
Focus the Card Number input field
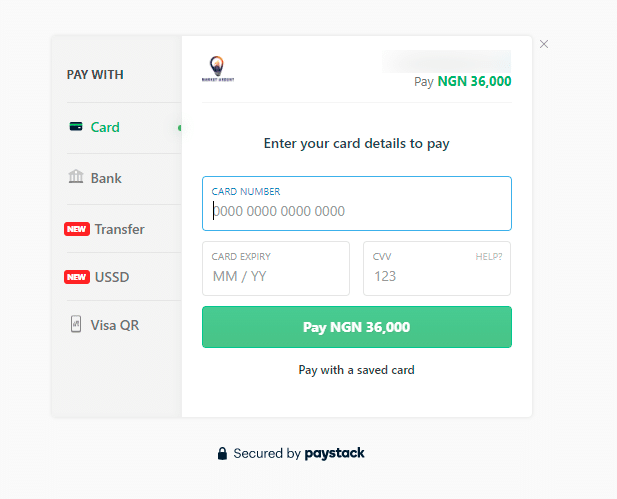point(357,203)
